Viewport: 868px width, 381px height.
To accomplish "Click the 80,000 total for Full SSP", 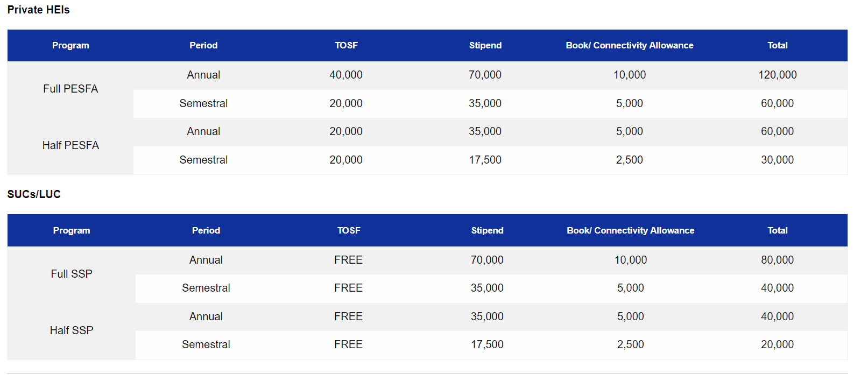I will pos(777,260).
